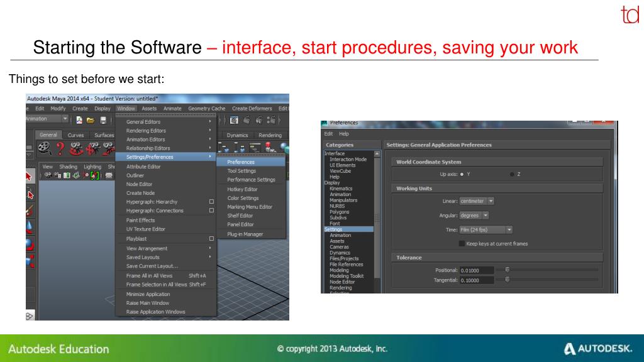Click the Positional tolerance value field

(477, 270)
